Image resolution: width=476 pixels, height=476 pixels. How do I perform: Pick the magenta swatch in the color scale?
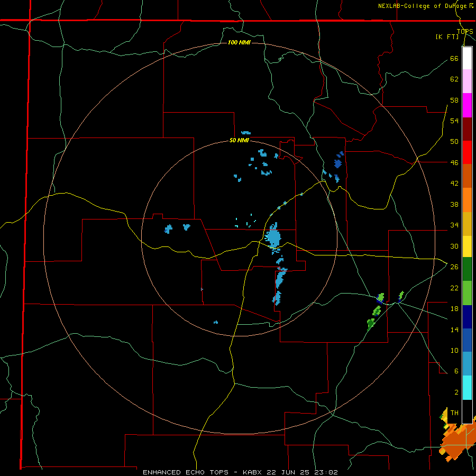click(x=467, y=105)
